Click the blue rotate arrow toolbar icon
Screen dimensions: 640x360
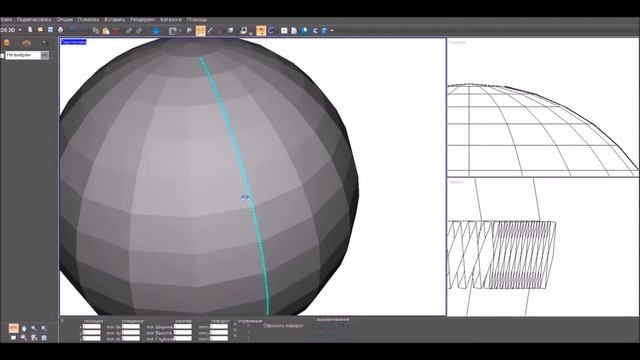point(271,31)
